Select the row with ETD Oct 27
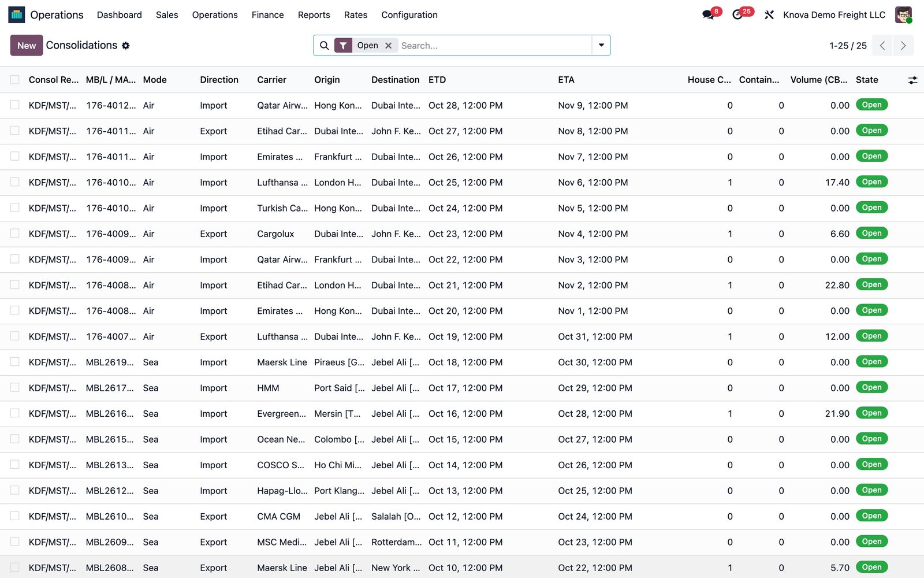This screenshot has width=924, height=578. (15, 131)
